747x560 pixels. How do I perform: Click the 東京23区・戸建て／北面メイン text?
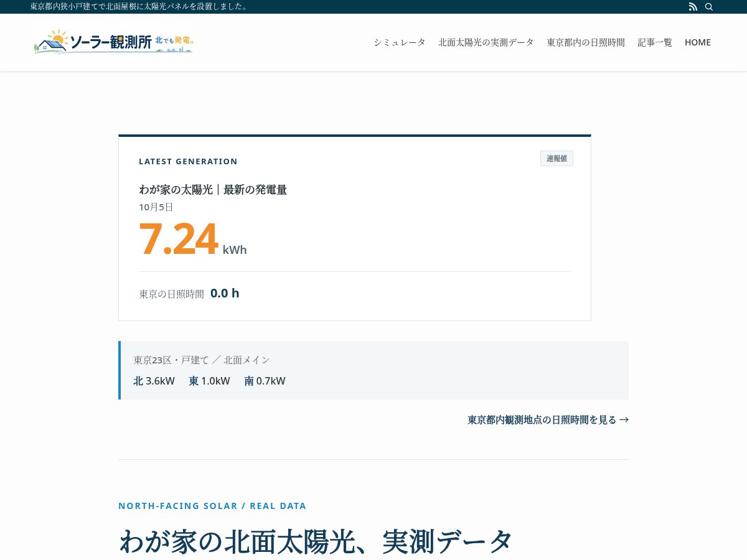tap(202, 360)
